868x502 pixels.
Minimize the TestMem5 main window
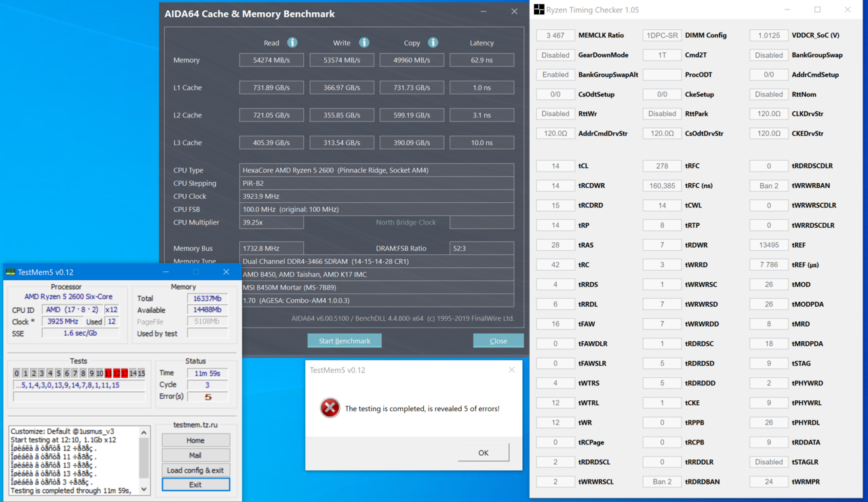point(166,272)
